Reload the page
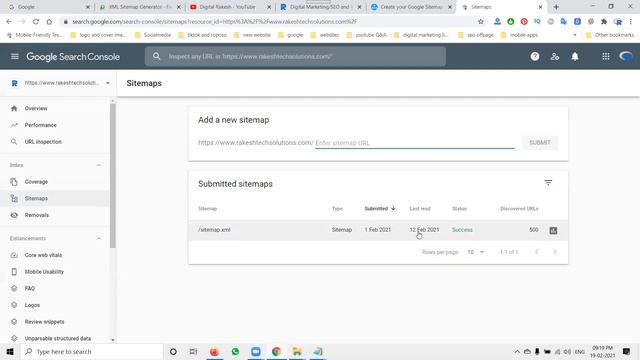 [36, 22]
